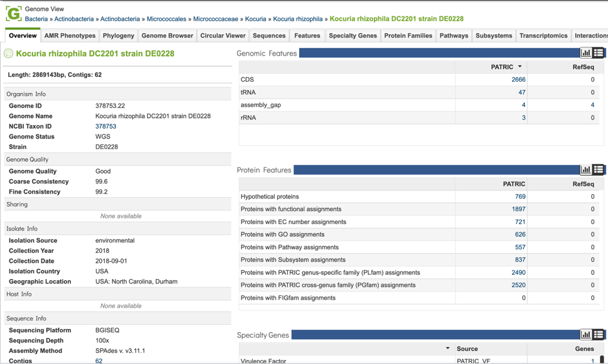The height and width of the screenshot is (364, 608).
Task: Open PGfam assignments count 2520
Action: tap(519, 285)
